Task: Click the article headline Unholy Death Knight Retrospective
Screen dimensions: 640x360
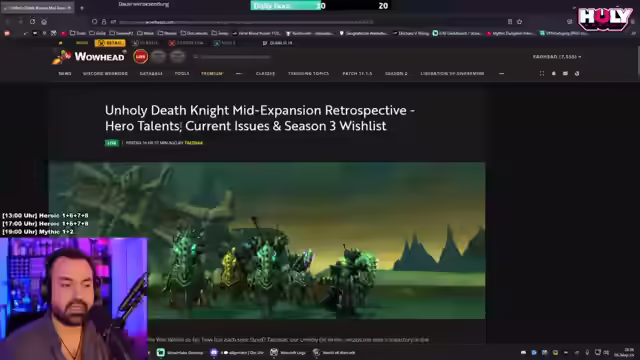Action: coord(260,118)
